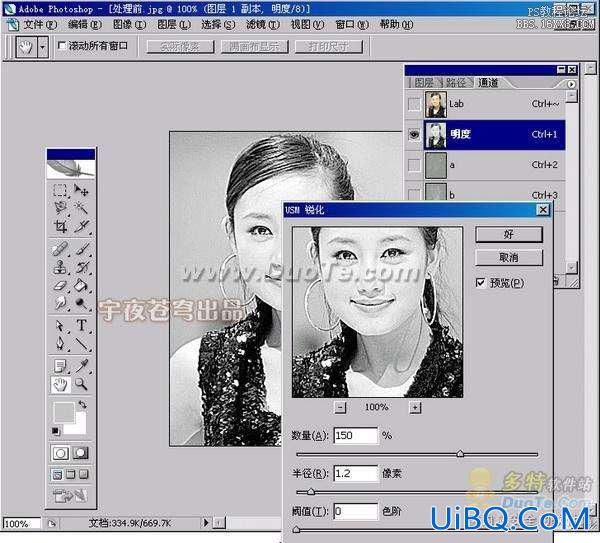Viewport: 600px width, 543px height.
Task: Click the foreground color swatch
Action: point(63,413)
